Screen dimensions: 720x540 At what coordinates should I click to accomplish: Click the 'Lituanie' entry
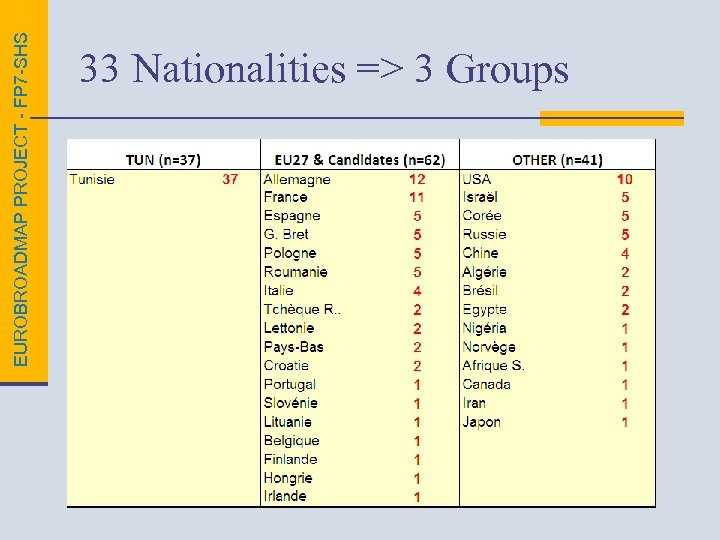(x=287, y=422)
